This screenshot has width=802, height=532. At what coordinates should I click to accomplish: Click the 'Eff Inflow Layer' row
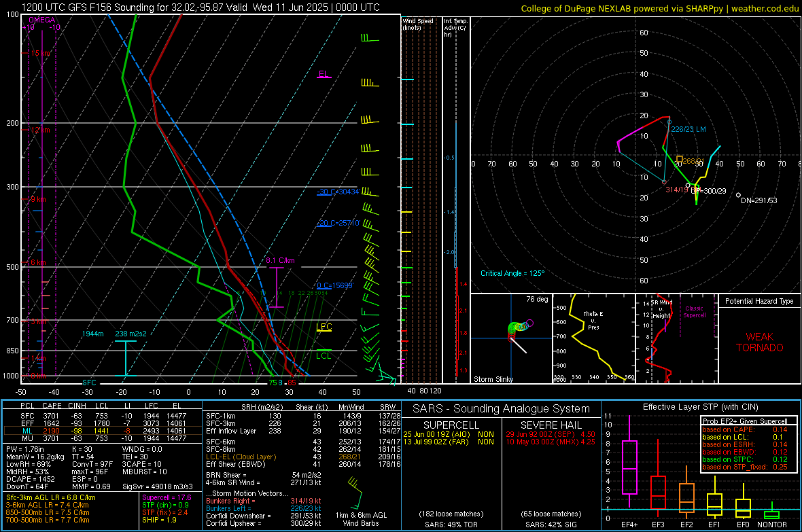tap(303, 431)
